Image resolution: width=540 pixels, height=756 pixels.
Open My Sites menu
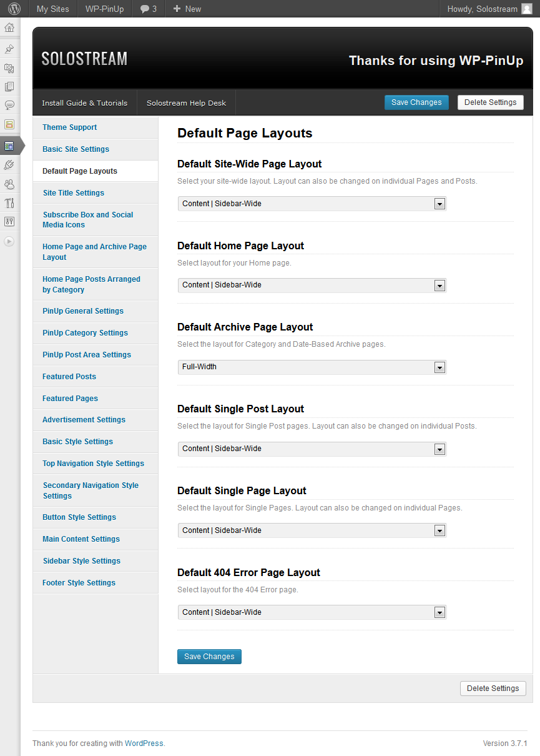pyautogui.click(x=52, y=9)
